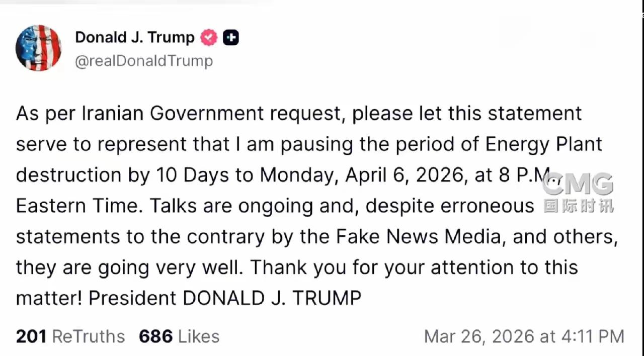Viewport: 644px width, 356px height.
Task: Click the 4:11 PM time text
Action: click(593, 336)
